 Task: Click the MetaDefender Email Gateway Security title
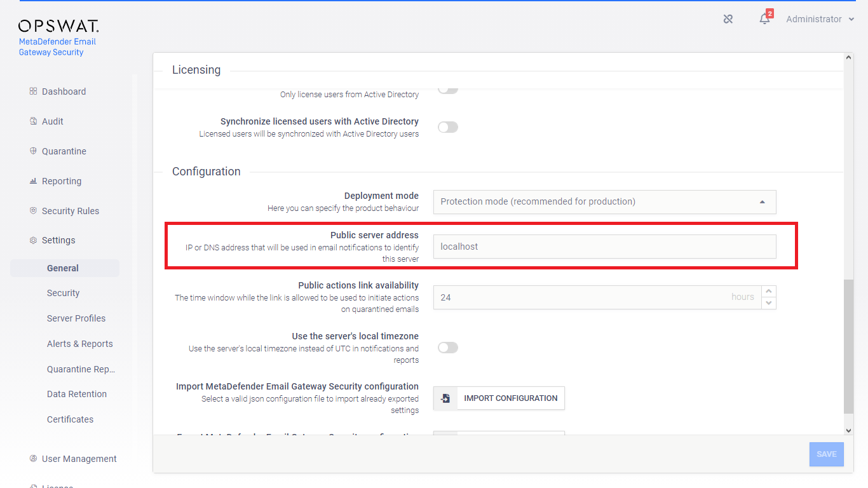(57, 47)
